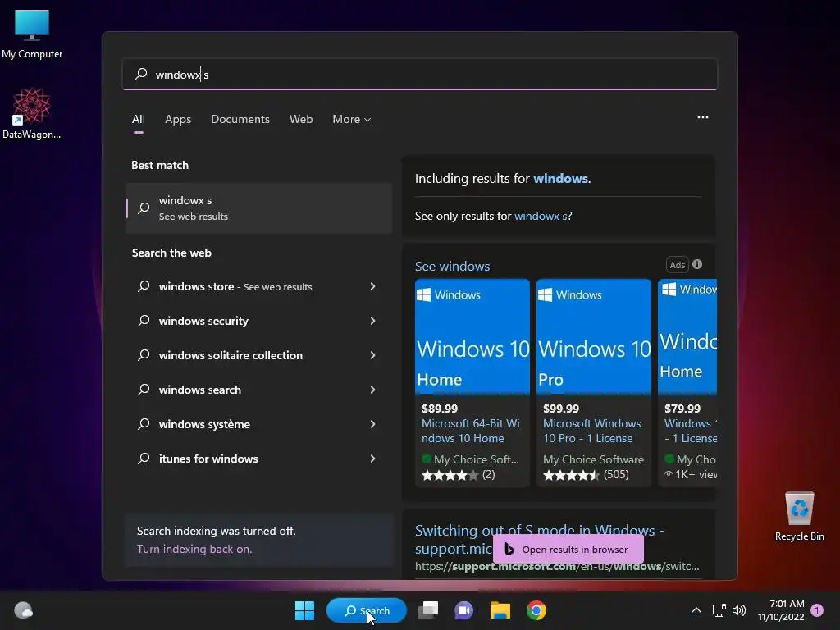
Task: Click the support.microsoft.com result URL
Action: (557, 566)
